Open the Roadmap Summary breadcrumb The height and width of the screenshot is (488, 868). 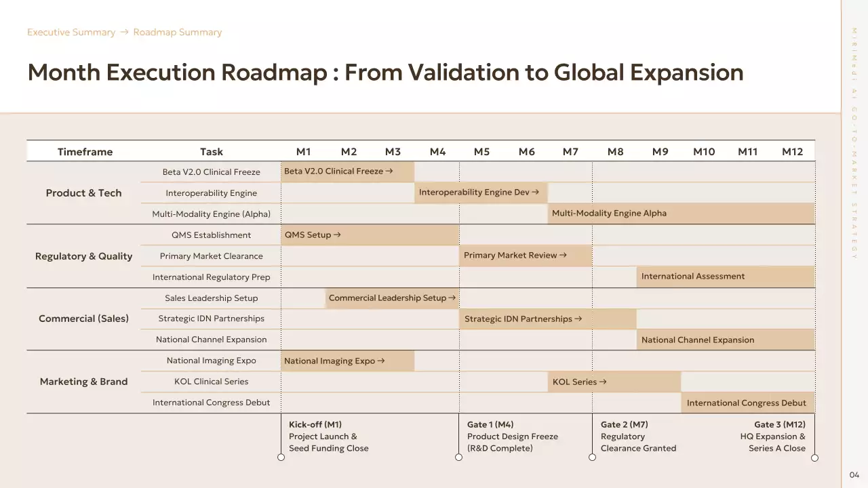pyautogui.click(x=177, y=33)
